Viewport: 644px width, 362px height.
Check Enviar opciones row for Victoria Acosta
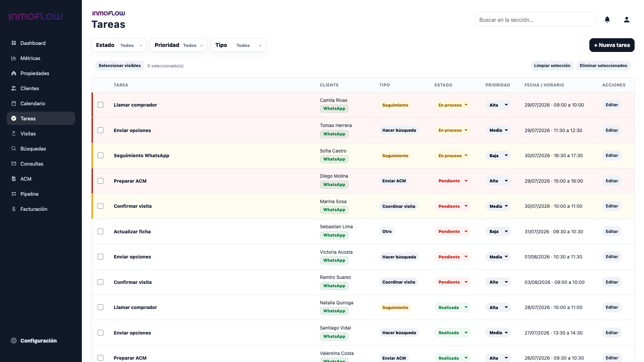pyautogui.click(x=101, y=257)
